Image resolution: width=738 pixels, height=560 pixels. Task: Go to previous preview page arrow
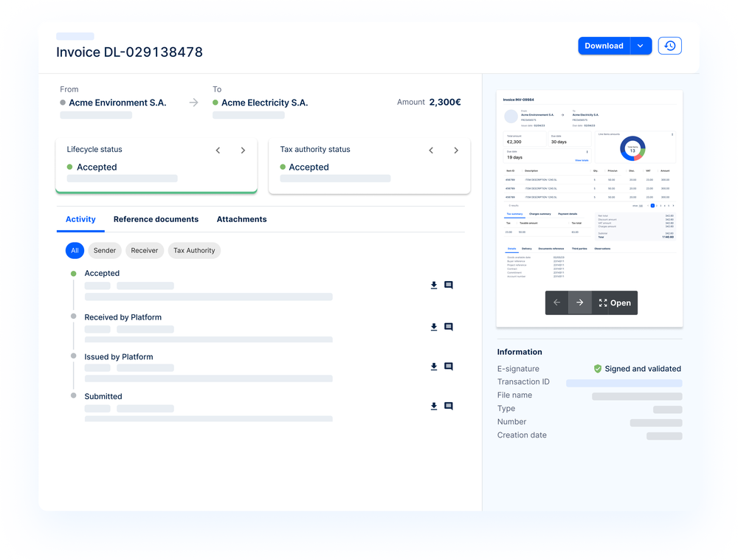556,303
